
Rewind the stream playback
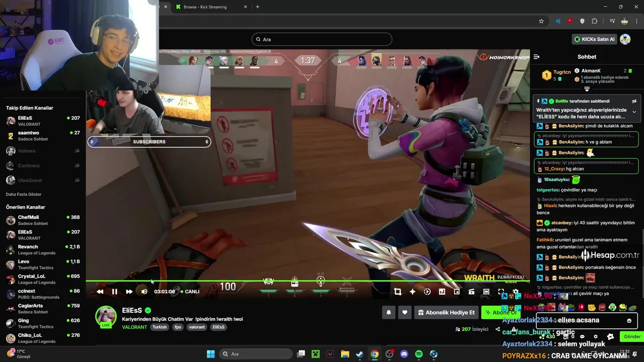(x=100, y=292)
